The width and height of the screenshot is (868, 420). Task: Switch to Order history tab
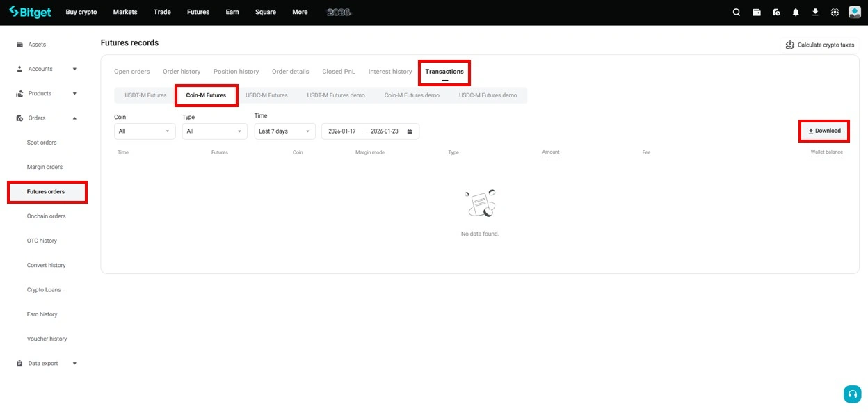click(182, 72)
